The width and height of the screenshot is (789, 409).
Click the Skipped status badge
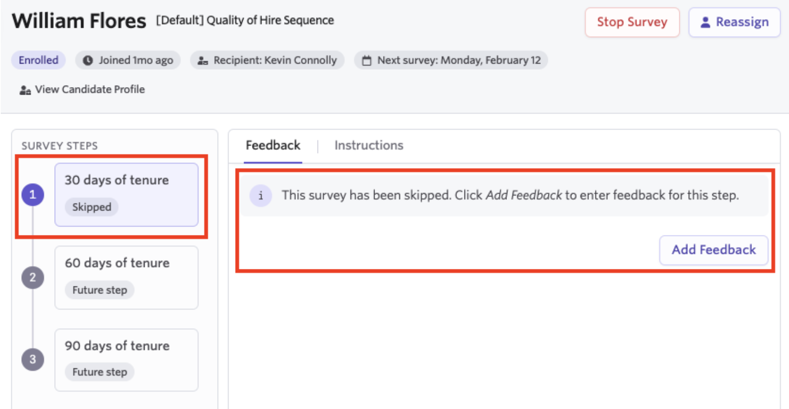pyautogui.click(x=92, y=207)
